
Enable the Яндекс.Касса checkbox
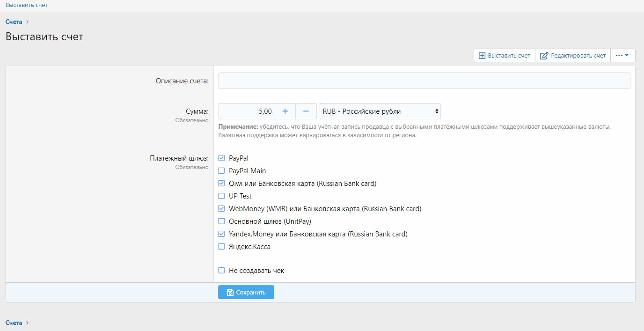tap(222, 247)
